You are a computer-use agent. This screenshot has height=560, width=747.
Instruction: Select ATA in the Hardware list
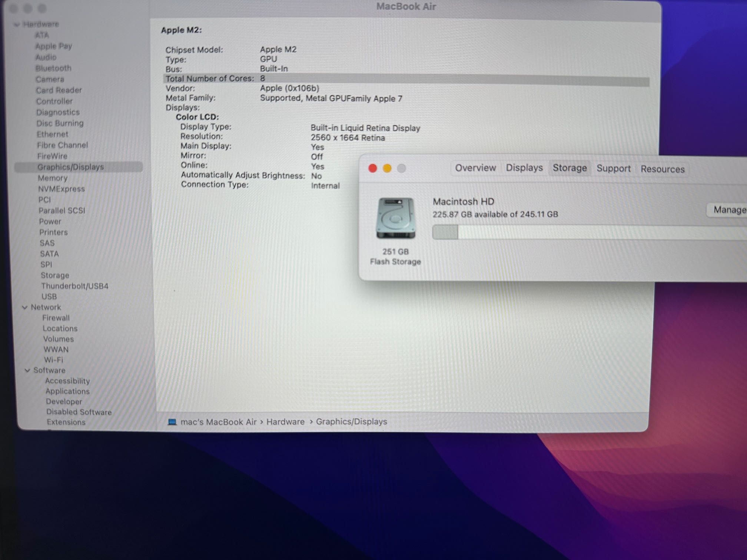(42, 35)
